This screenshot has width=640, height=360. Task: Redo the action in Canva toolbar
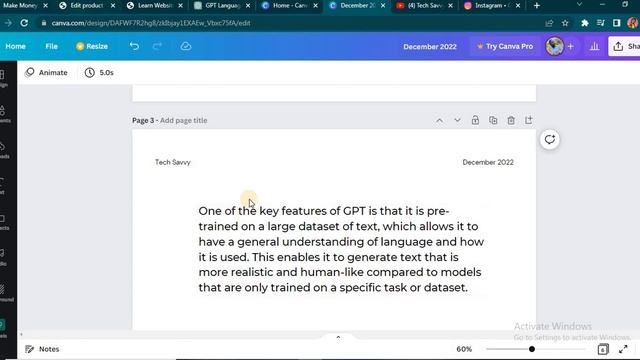tap(157, 46)
